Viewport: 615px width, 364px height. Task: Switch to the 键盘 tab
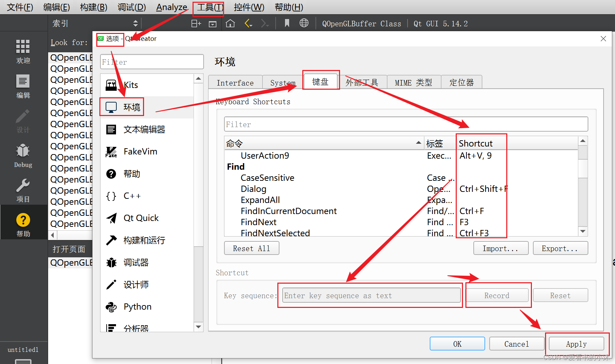tap(320, 82)
